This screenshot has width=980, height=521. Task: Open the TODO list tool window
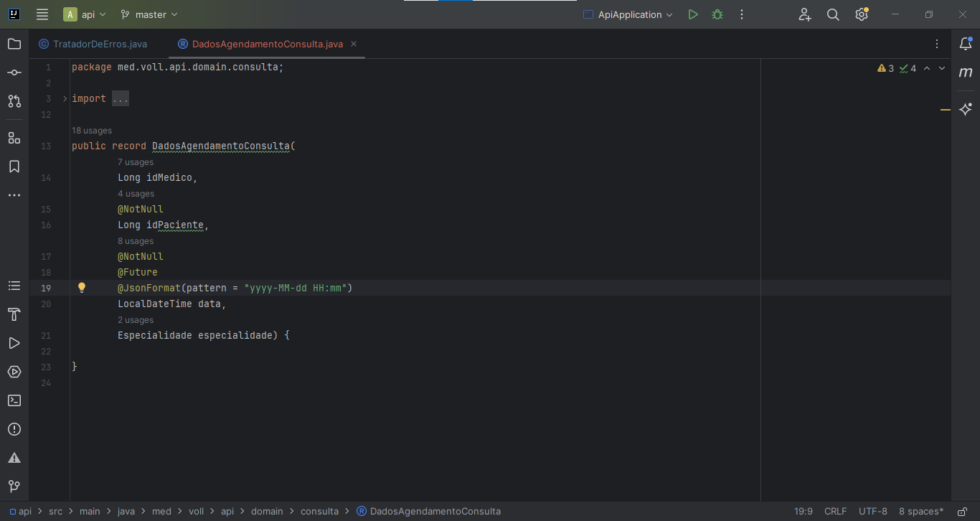click(x=14, y=286)
